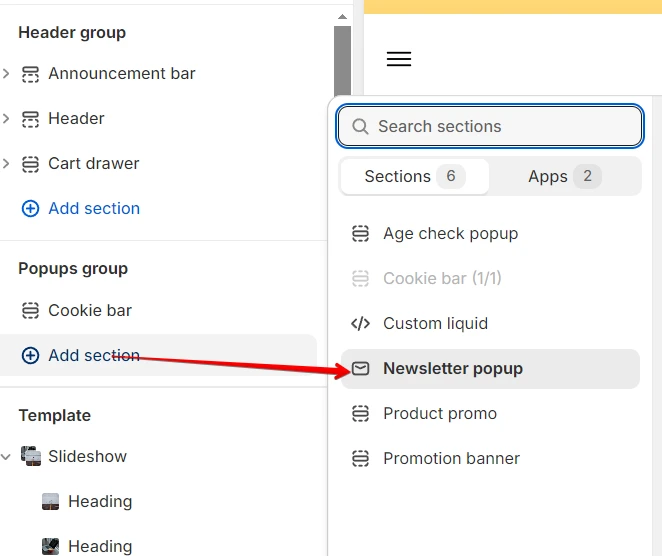Expand the Announcement bar section

point(6,74)
